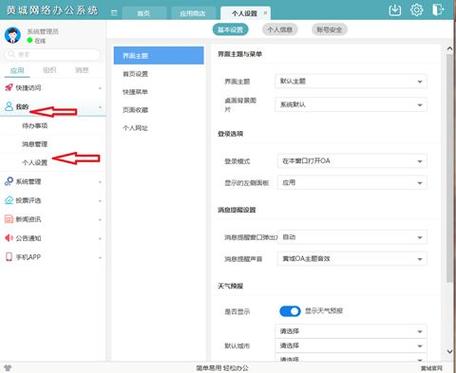Click the small window icon left of 首页 tab
The image size is (456, 373).
(x=114, y=13)
